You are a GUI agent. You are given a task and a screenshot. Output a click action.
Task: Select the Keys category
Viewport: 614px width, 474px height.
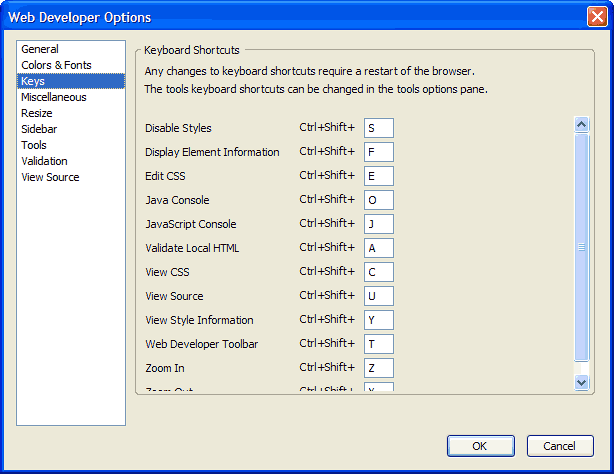[71, 81]
